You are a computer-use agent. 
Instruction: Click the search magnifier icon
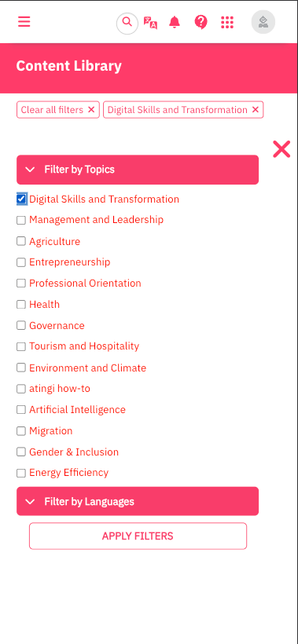pos(127,23)
